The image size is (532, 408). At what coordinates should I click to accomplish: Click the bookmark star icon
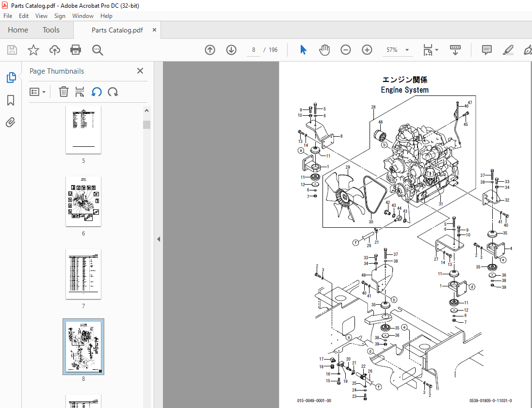pyautogui.click(x=33, y=50)
